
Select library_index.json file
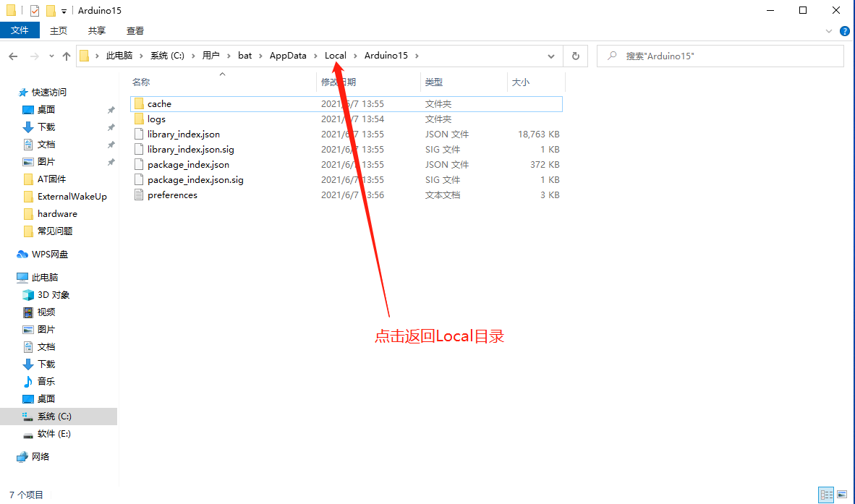183,134
